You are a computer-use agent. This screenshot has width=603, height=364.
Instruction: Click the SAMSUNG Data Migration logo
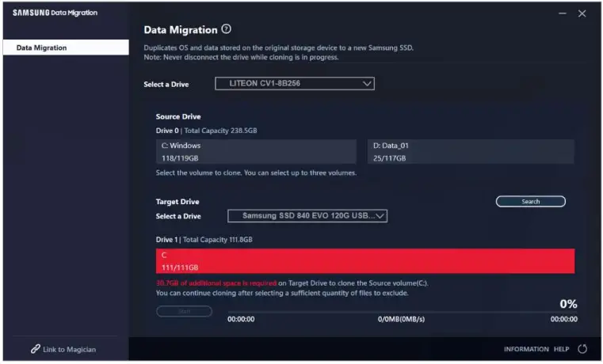point(55,13)
